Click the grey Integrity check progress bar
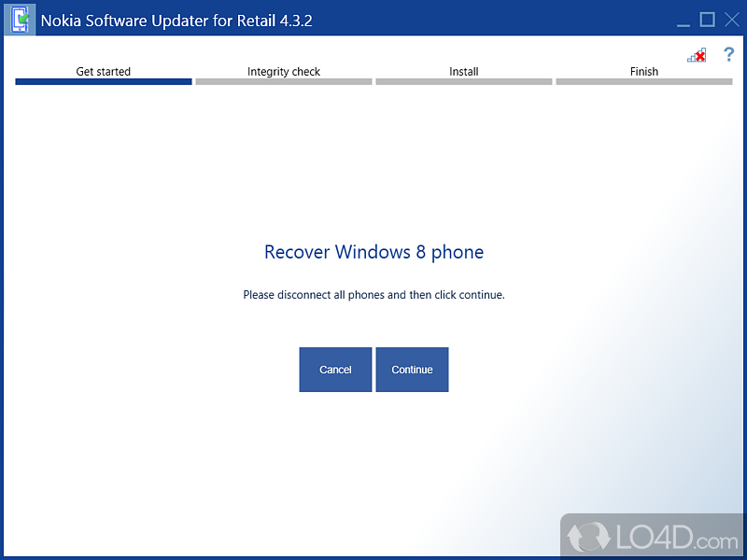 pos(284,82)
